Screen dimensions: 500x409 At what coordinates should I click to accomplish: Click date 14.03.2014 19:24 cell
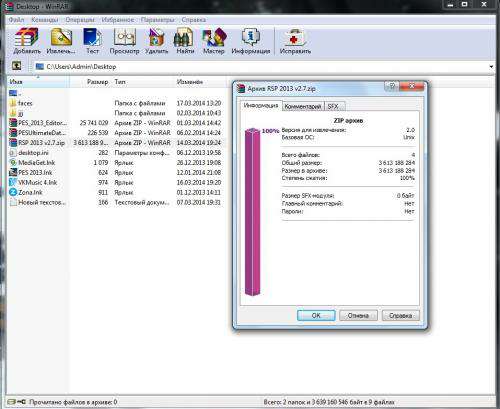point(199,143)
